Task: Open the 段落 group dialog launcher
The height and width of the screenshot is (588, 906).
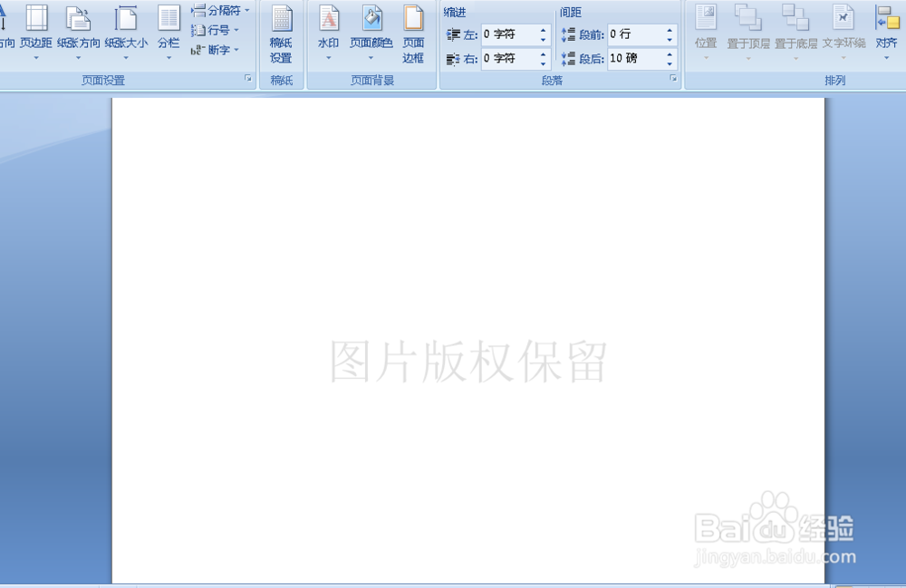Action: click(x=673, y=80)
